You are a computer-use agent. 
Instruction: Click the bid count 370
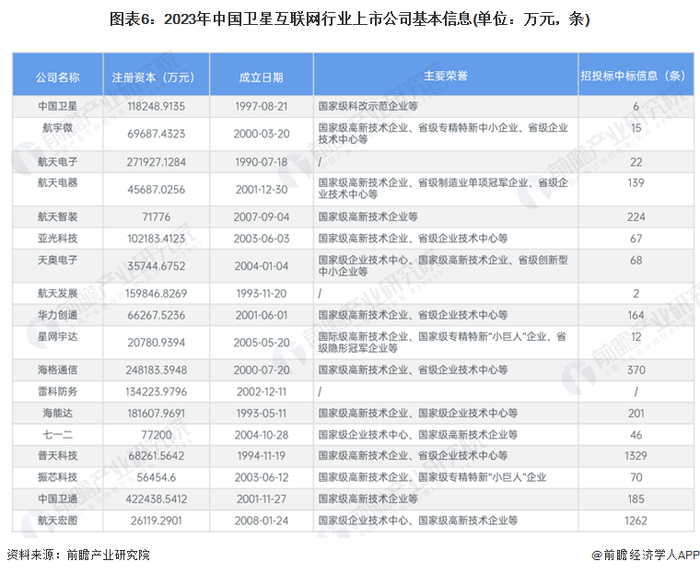click(636, 370)
